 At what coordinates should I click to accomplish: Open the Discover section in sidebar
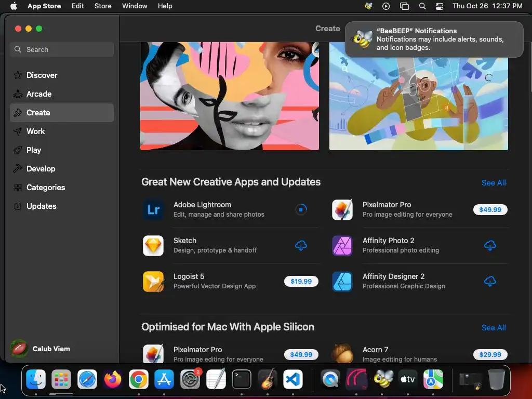62,75
